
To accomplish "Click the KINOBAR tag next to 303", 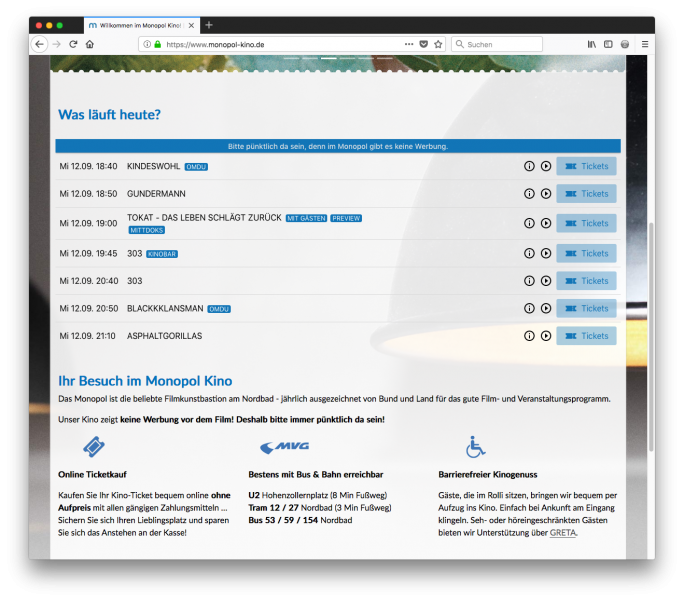I will [162, 254].
